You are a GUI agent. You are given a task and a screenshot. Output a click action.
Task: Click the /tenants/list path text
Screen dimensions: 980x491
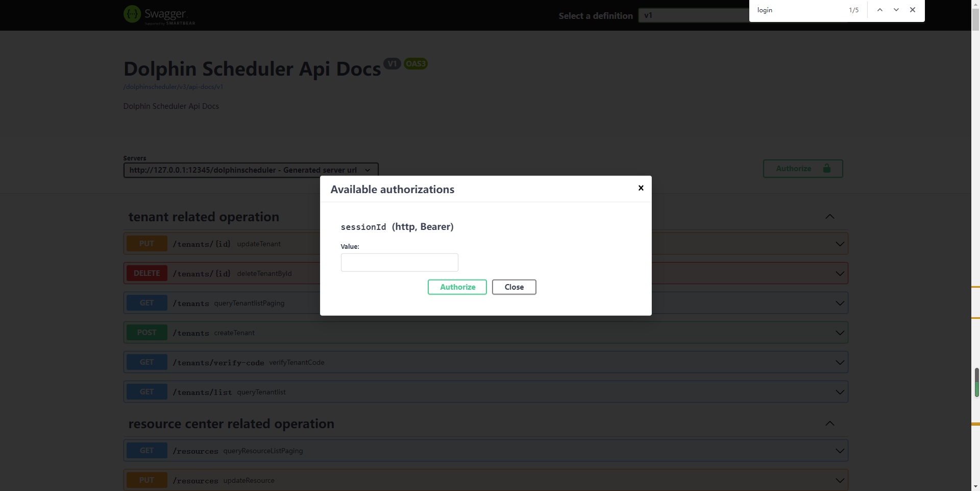pos(202,392)
